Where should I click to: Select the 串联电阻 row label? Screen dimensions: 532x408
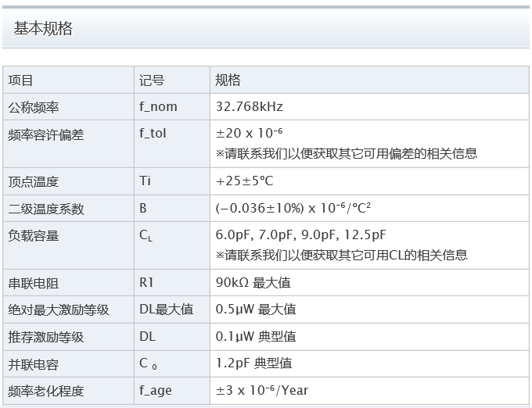(34, 282)
